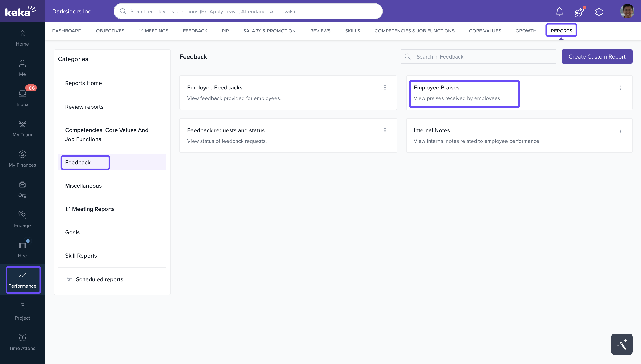The width and height of the screenshot is (641, 364).
Task: Open the Engage sidebar module
Action: coord(22,219)
